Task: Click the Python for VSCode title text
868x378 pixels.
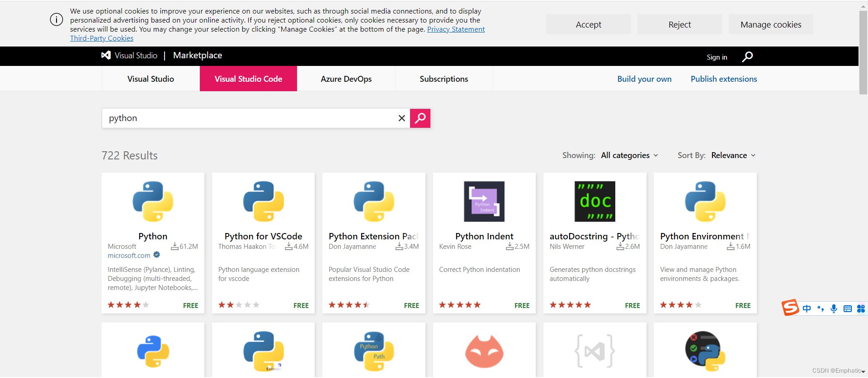Action: click(264, 236)
